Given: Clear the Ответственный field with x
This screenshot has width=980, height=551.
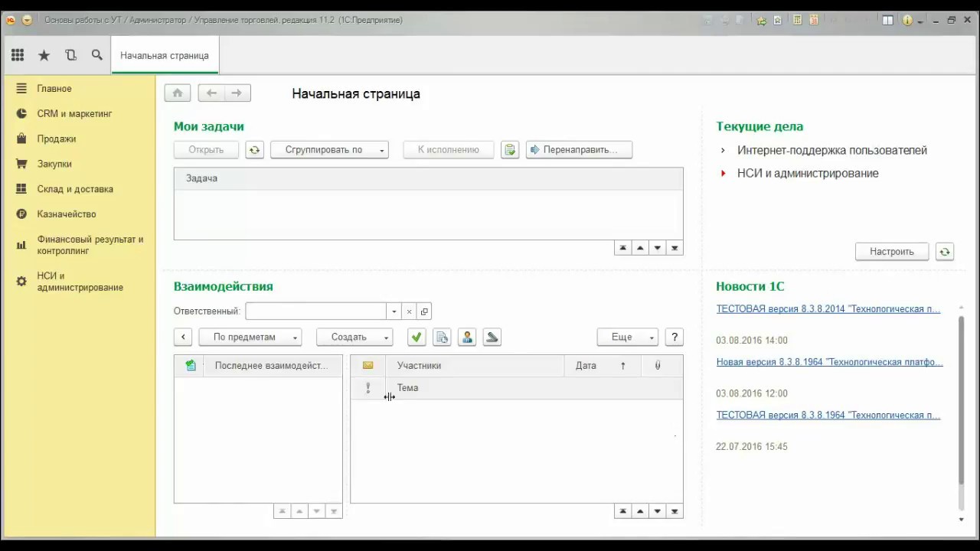Looking at the screenshot, I should coord(409,311).
